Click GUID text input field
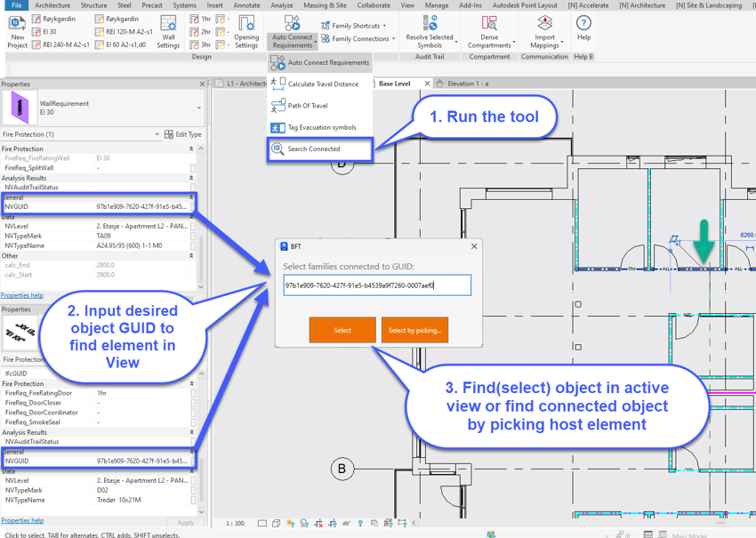 377,285
